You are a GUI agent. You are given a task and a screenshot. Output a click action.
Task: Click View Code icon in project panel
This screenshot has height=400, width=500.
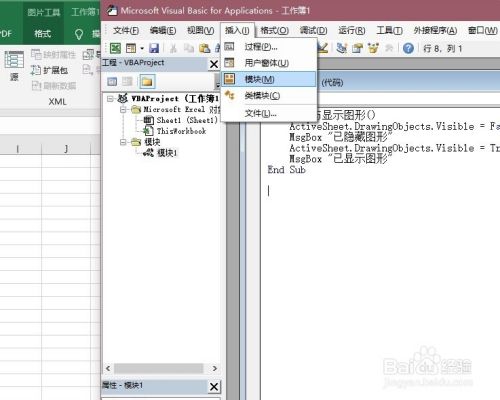pyautogui.click(x=112, y=81)
